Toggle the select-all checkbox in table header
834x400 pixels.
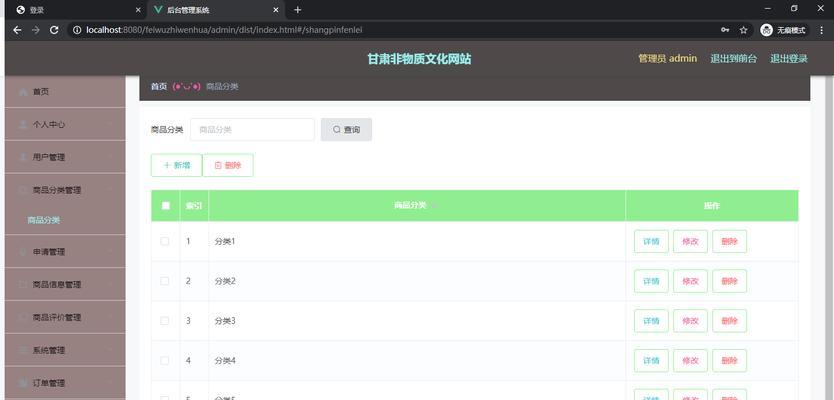165,205
